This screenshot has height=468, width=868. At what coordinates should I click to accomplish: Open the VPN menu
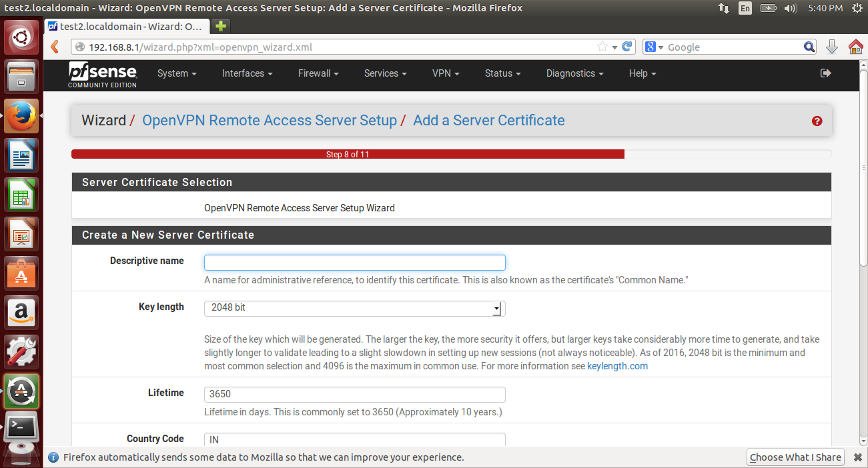click(x=446, y=73)
